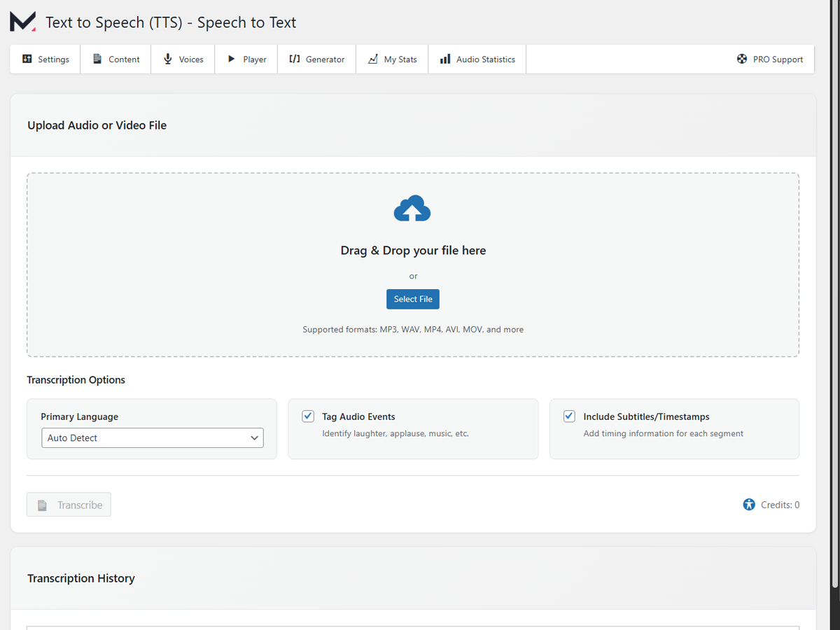Viewport: 840px width, 630px height.
Task: Click the Audio Statistics bar chart icon
Action: (444, 59)
